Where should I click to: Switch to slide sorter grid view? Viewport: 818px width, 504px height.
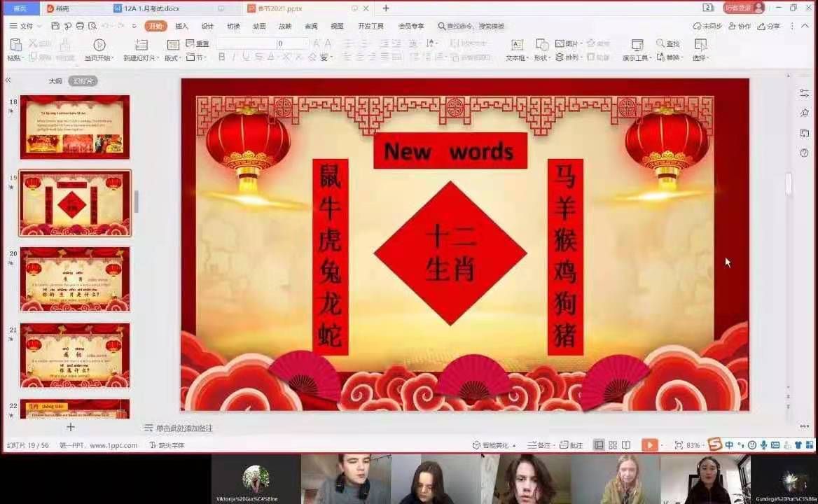coord(613,445)
